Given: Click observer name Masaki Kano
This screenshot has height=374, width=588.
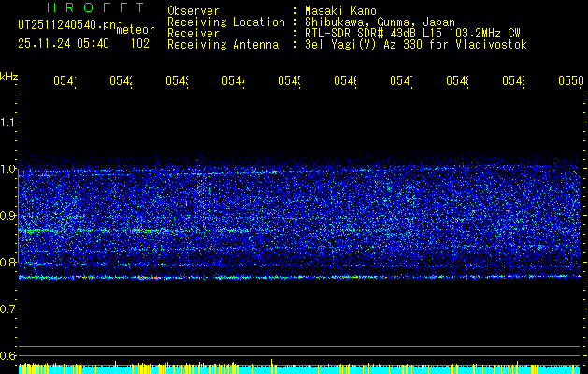Looking at the screenshot, I should 340,10.
